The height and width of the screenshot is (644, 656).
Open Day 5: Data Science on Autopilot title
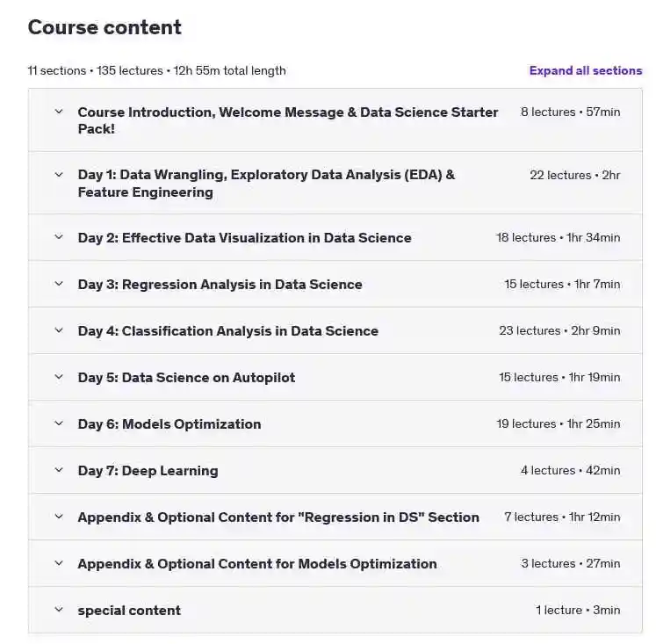[186, 378]
